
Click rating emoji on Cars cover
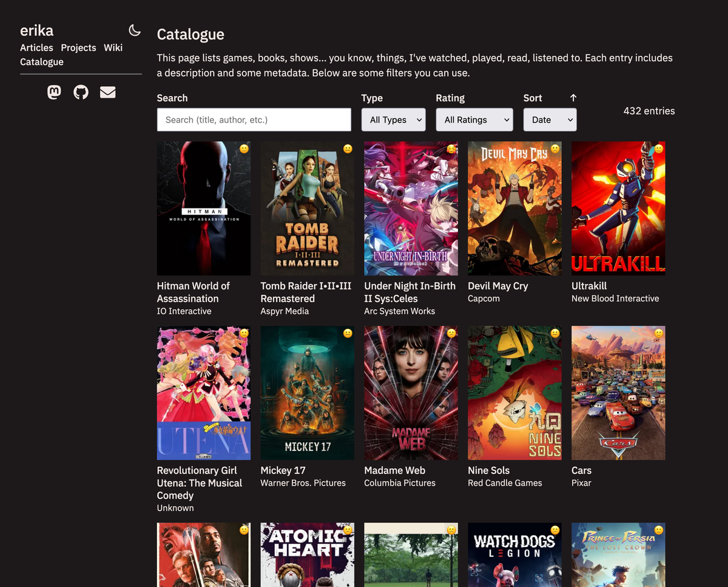point(659,333)
